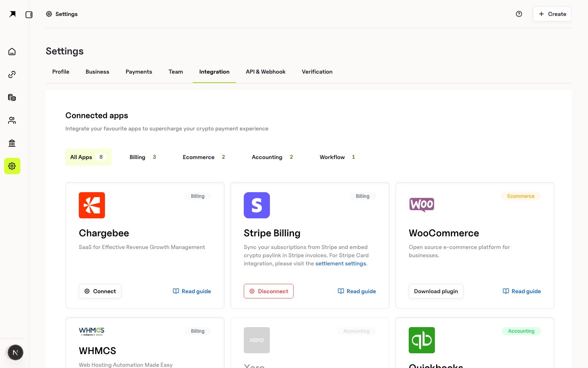Filter apps by Billing

143,157
